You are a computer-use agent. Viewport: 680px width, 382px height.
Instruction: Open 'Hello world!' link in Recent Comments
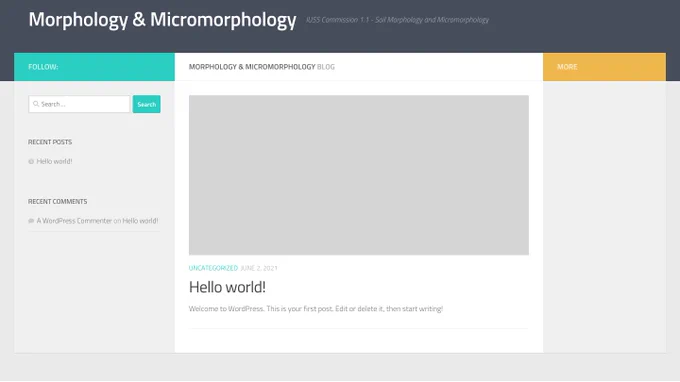[x=140, y=221]
